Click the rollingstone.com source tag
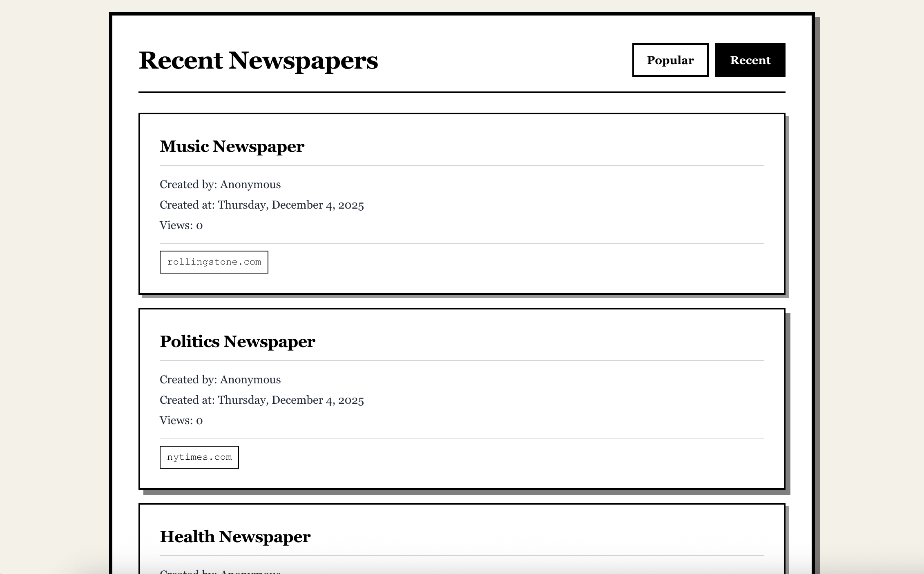Screen dimensions: 924x574 pyautogui.click(x=214, y=262)
